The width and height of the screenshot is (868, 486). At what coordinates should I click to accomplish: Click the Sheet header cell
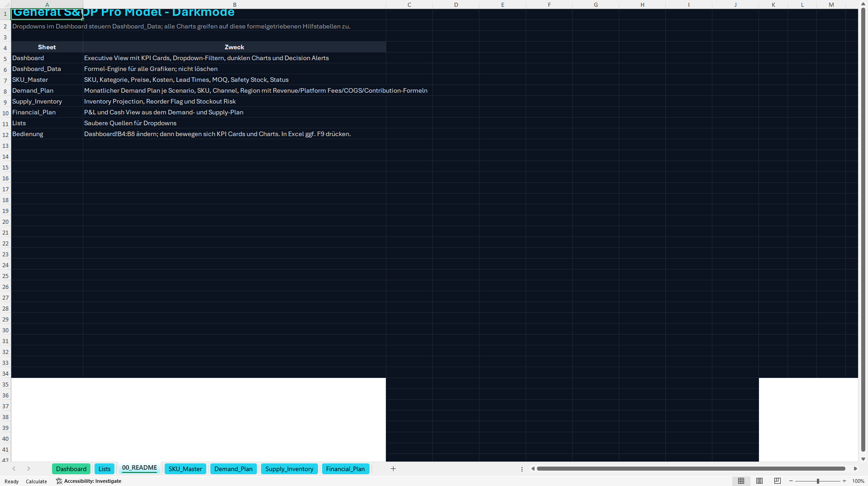click(47, 47)
